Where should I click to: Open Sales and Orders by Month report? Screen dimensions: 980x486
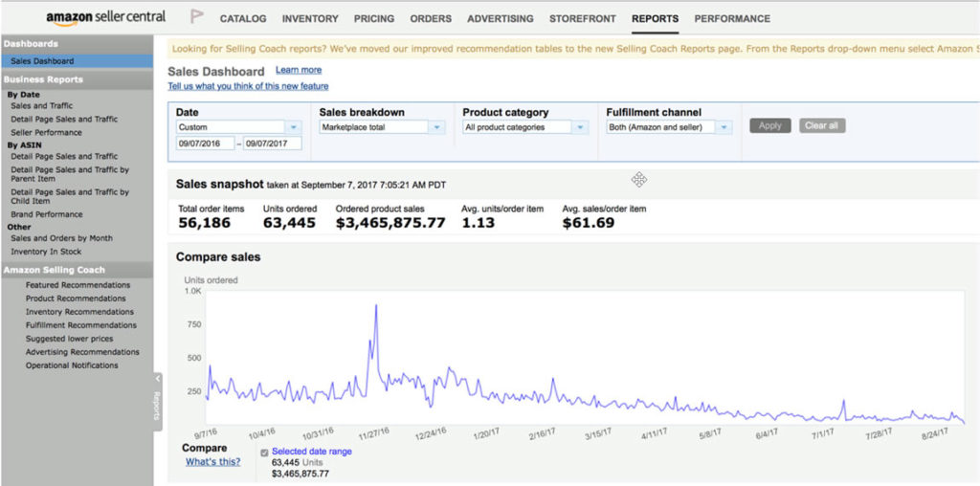61,238
